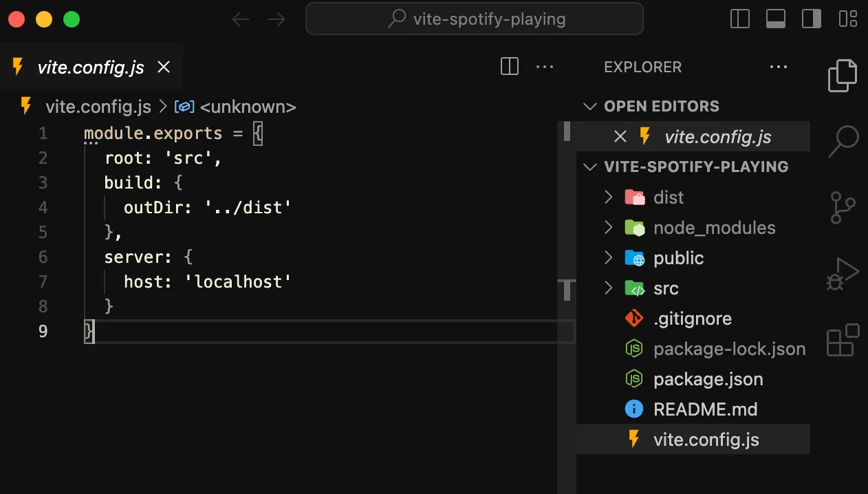Open package.json from the file tree
The width and height of the screenshot is (868, 494).
tap(708, 379)
